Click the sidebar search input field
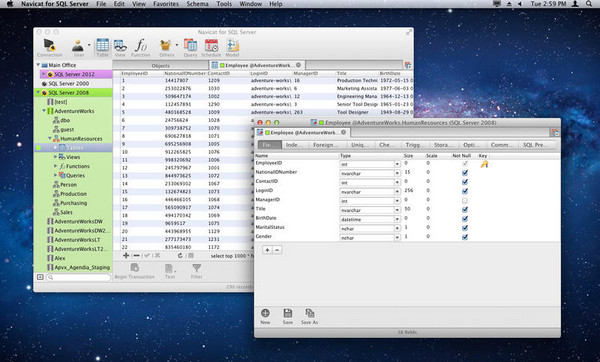600x362 pixels. (78, 277)
